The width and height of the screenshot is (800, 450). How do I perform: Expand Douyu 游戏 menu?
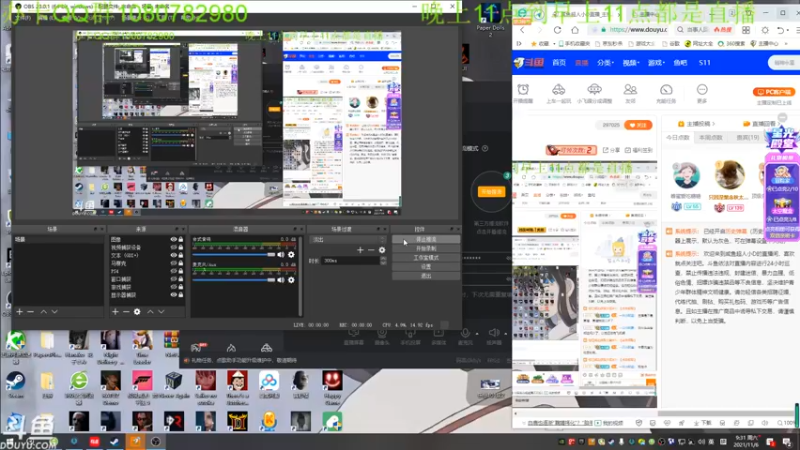tap(656, 63)
